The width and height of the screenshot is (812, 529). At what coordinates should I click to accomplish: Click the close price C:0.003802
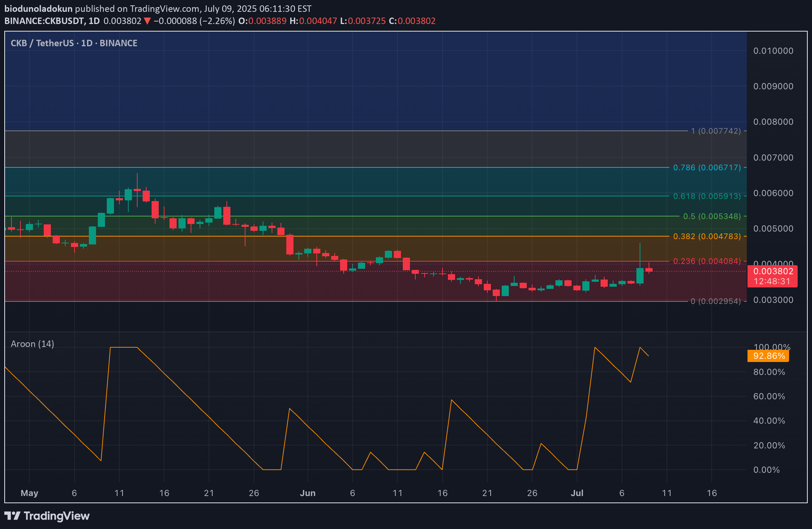[412, 21]
